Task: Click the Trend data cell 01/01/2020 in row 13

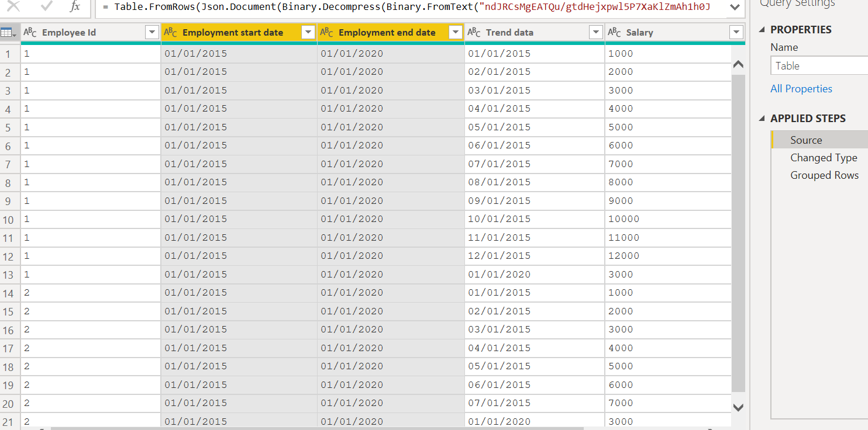Action: (x=535, y=275)
